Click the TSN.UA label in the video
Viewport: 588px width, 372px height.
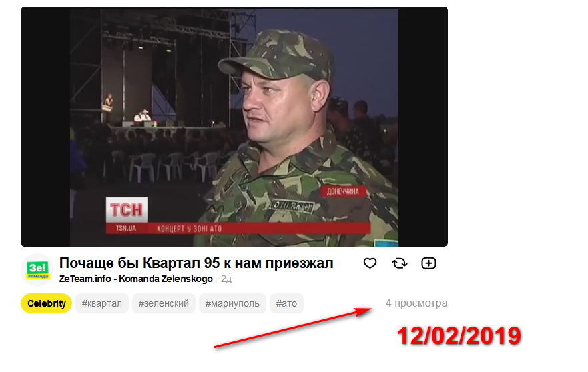pos(126,228)
